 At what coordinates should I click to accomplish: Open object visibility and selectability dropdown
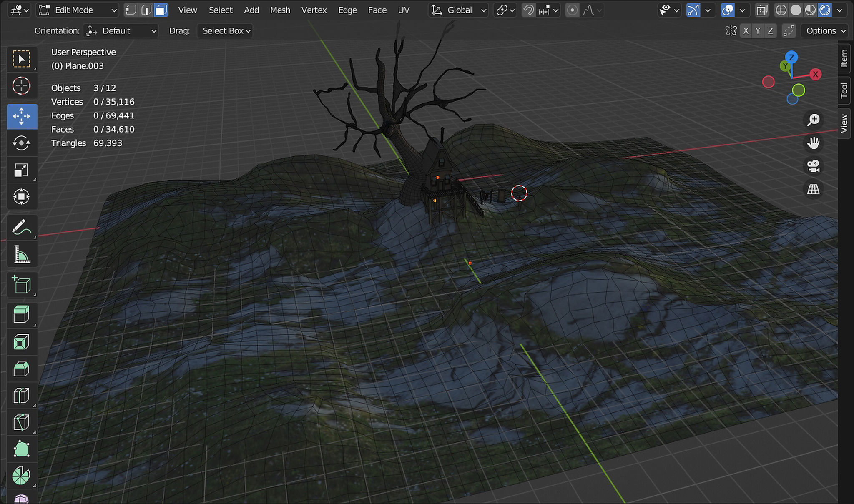669,10
